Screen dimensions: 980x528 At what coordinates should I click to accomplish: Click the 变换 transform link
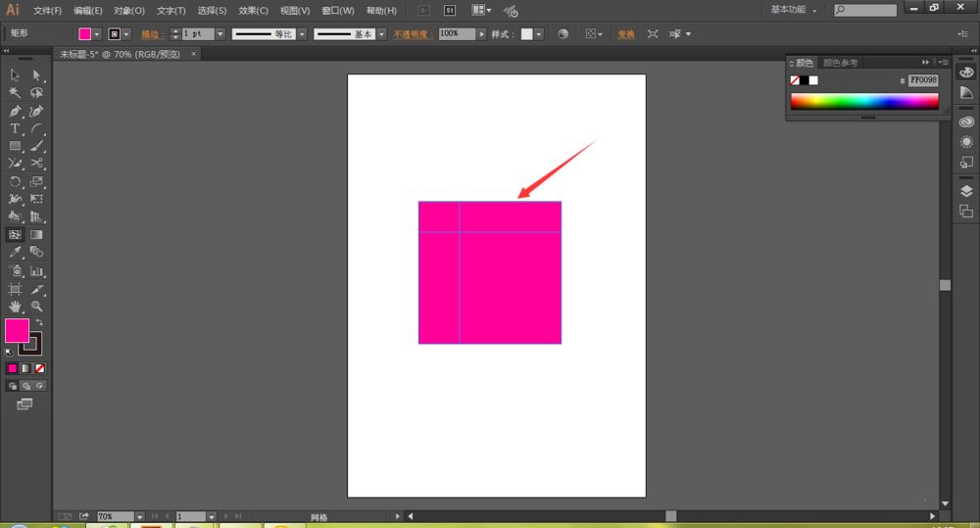pyautogui.click(x=626, y=34)
